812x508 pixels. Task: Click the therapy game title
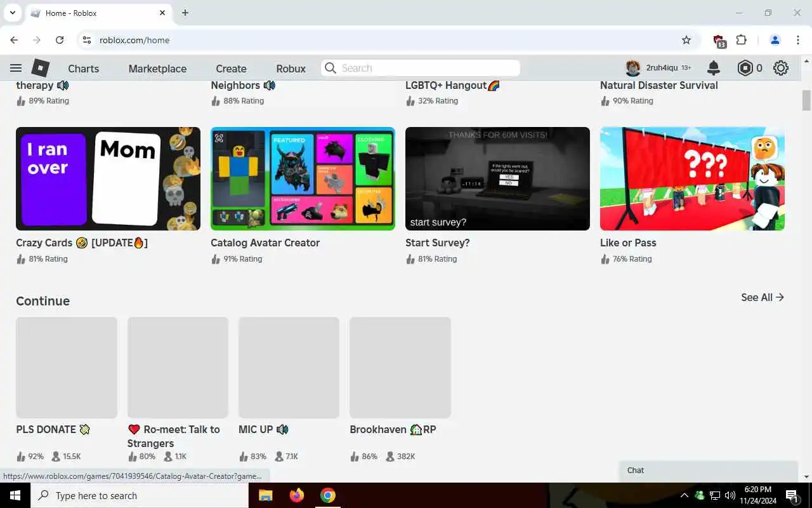(42, 85)
